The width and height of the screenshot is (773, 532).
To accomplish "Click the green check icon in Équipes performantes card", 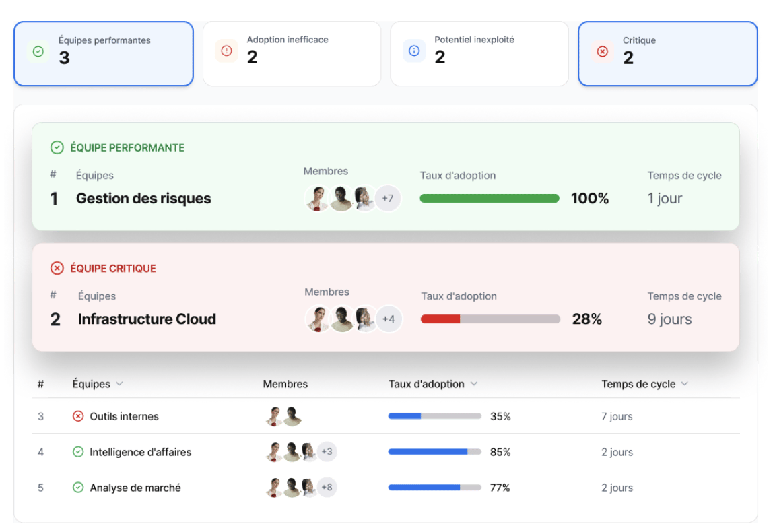I will point(38,51).
